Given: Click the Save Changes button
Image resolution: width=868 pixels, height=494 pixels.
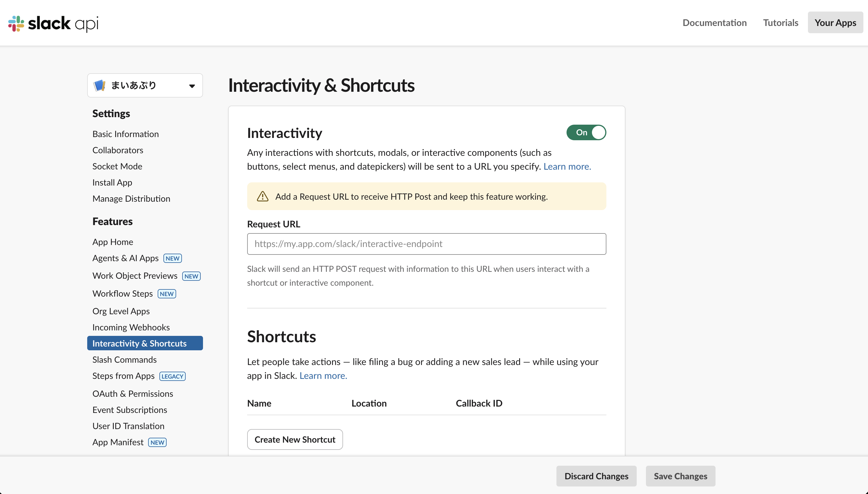Looking at the screenshot, I should point(680,476).
